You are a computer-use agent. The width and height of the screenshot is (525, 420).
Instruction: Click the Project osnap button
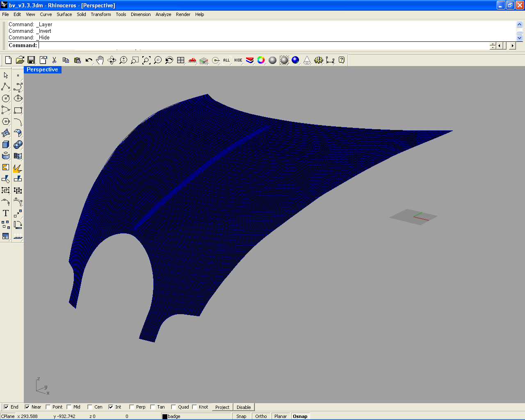(x=222, y=407)
